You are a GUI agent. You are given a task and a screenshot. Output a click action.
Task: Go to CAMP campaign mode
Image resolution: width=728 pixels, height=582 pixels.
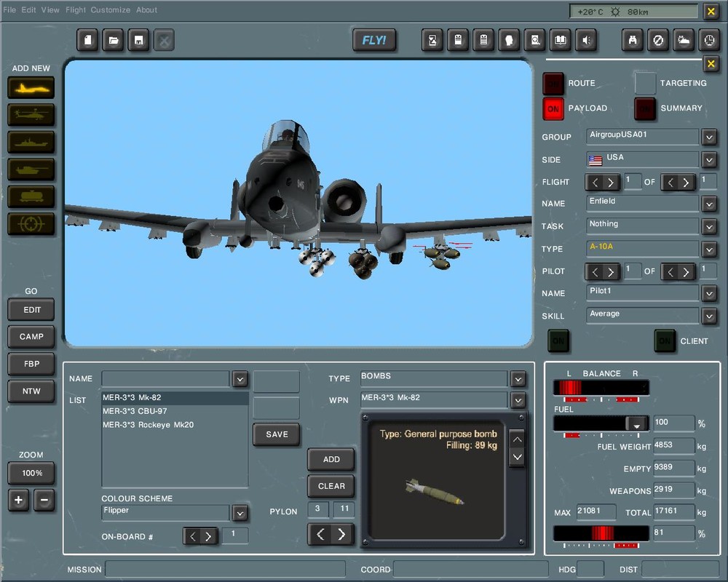coord(31,337)
